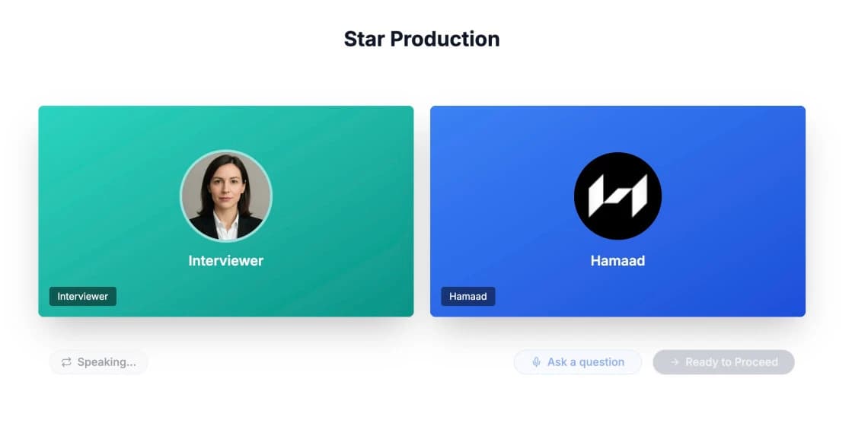Click the loop arrows icon beside Speaking
868x436 pixels.
point(66,362)
